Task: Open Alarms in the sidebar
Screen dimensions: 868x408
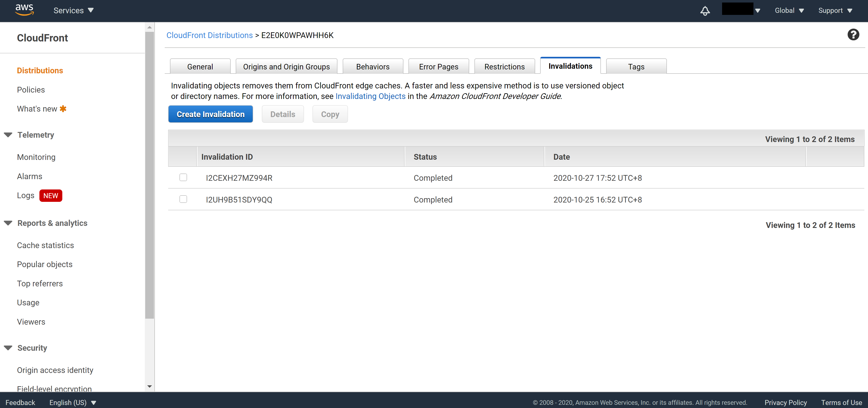Action: 30,176
